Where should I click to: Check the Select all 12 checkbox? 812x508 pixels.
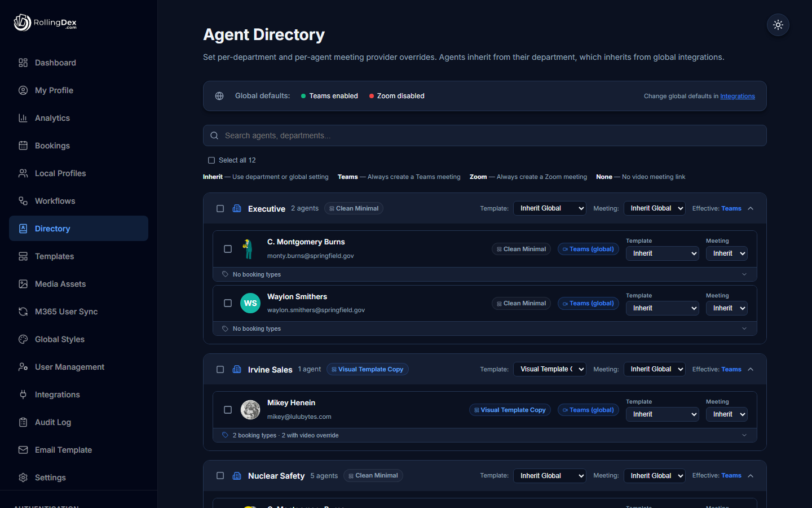click(x=211, y=160)
